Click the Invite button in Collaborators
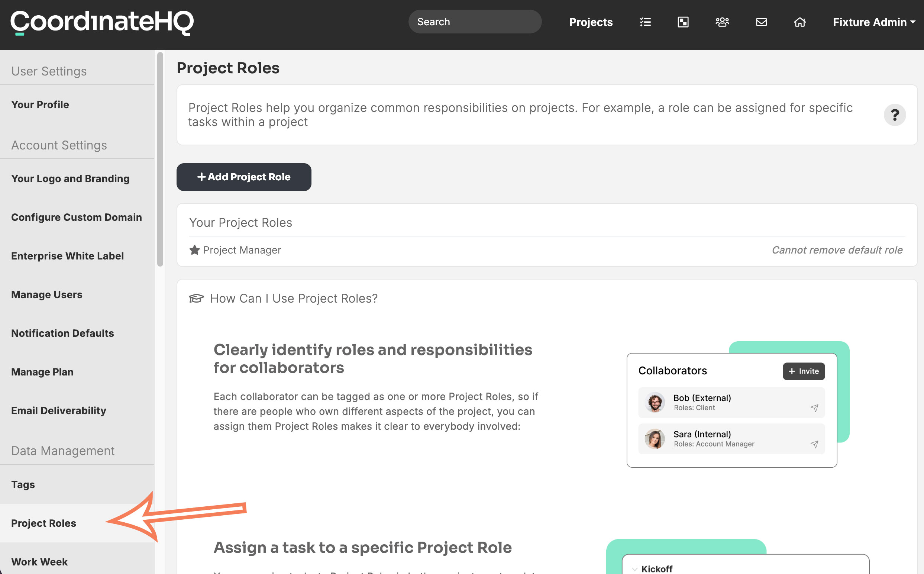This screenshot has width=924, height=574. 803,371
